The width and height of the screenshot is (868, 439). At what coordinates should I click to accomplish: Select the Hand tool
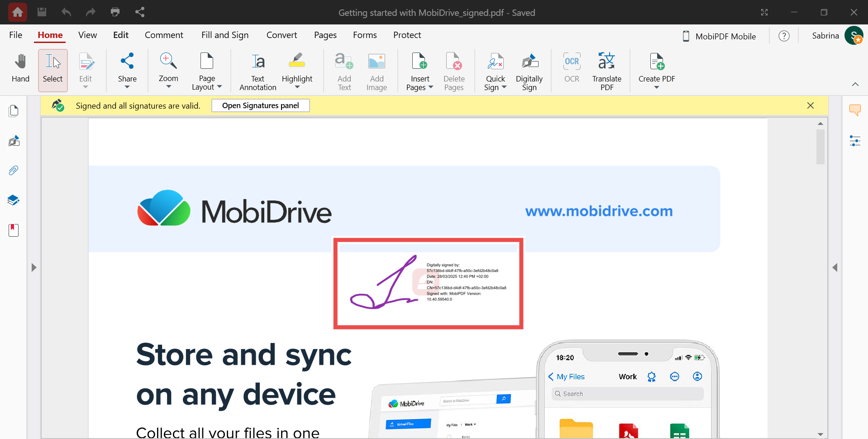[x=20, y=69]
